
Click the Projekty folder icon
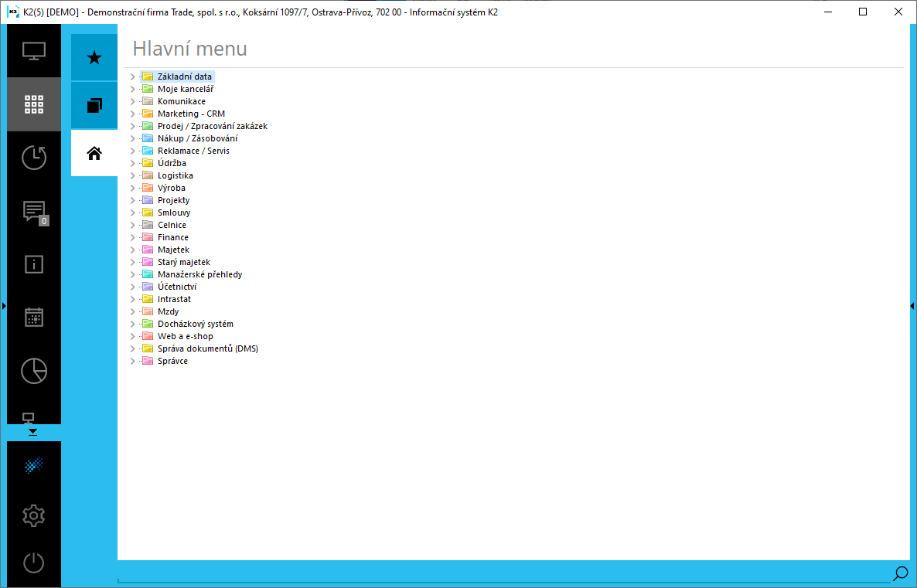coord(148,200)
